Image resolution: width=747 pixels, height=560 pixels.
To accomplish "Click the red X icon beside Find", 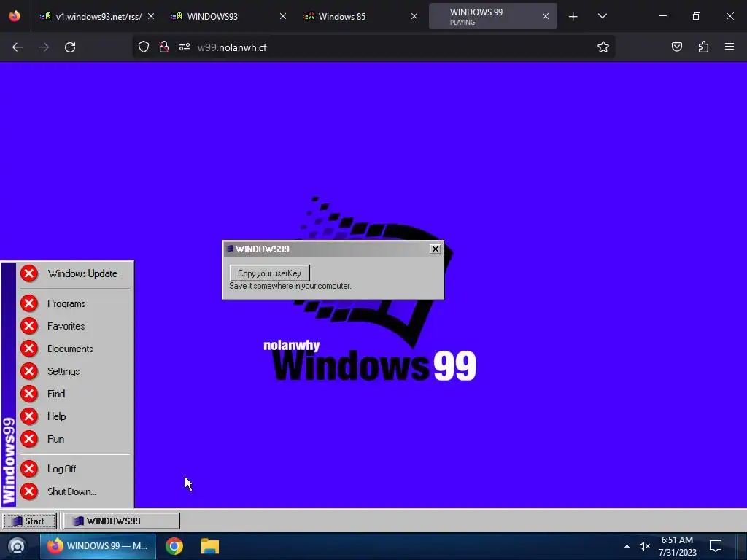I will 29,394.
